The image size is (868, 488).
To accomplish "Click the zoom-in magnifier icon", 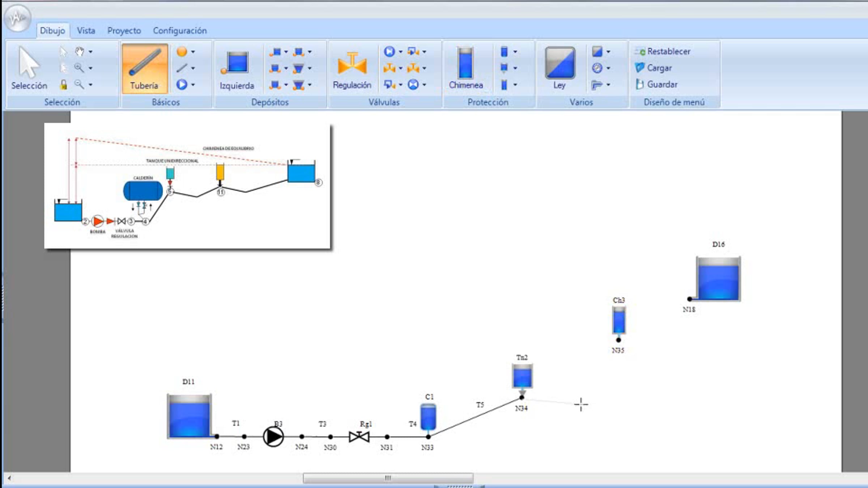I will (78, 68).
